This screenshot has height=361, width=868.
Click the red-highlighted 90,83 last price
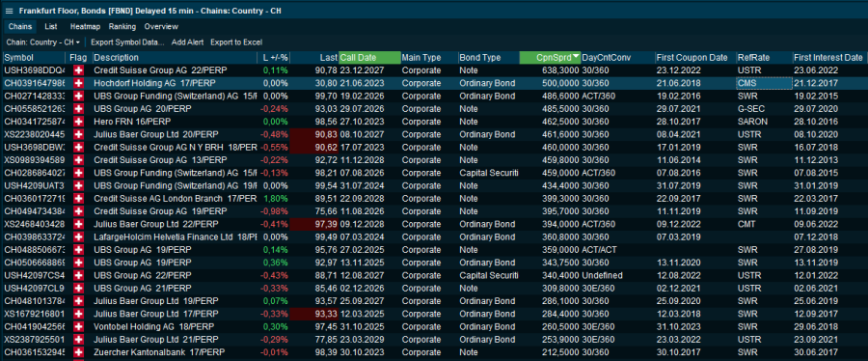[313, 134]
